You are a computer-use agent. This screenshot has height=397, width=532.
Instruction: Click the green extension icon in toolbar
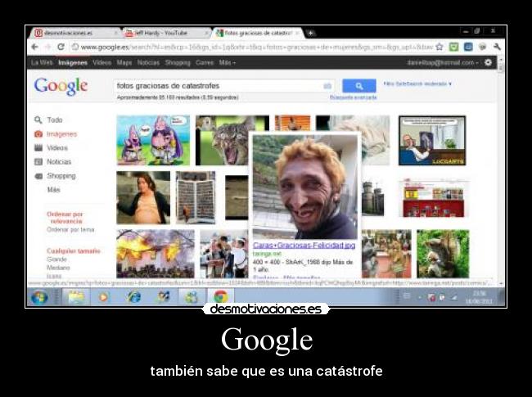point(453,47)
